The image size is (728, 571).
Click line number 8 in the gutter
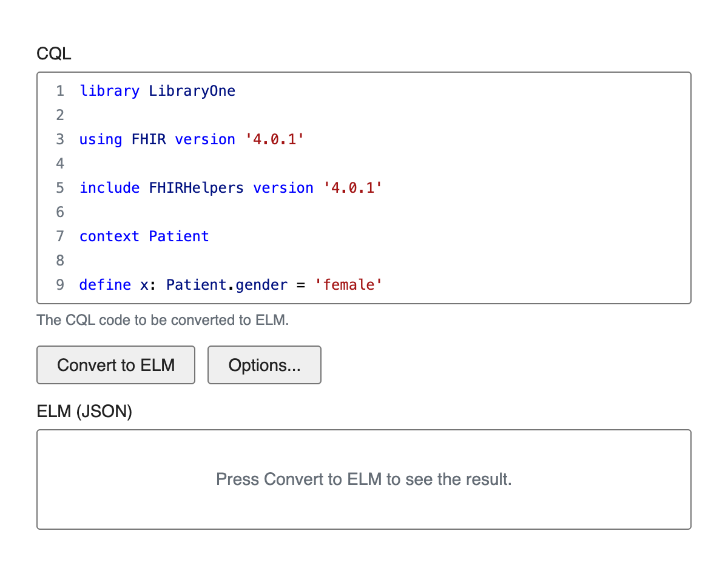point(60,261)
